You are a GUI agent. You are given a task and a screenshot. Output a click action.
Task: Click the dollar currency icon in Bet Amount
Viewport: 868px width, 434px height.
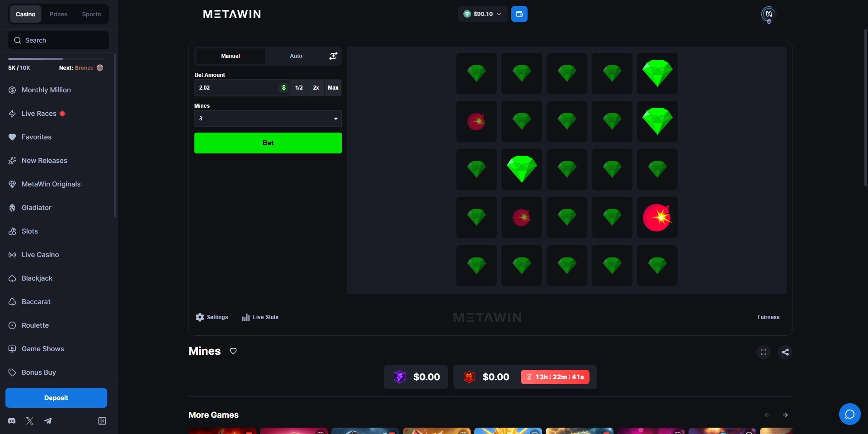point(284,88)
